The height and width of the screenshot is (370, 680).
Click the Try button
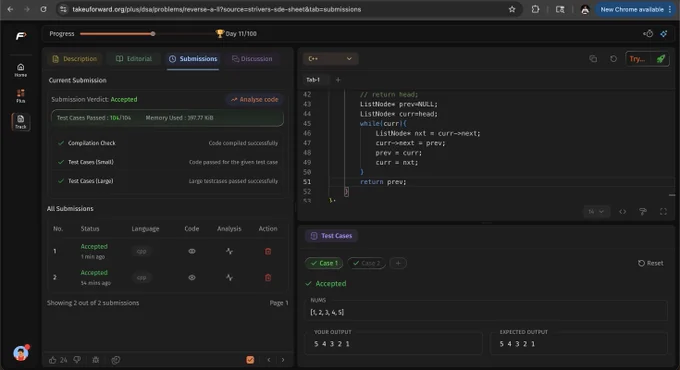click(638, 59)
